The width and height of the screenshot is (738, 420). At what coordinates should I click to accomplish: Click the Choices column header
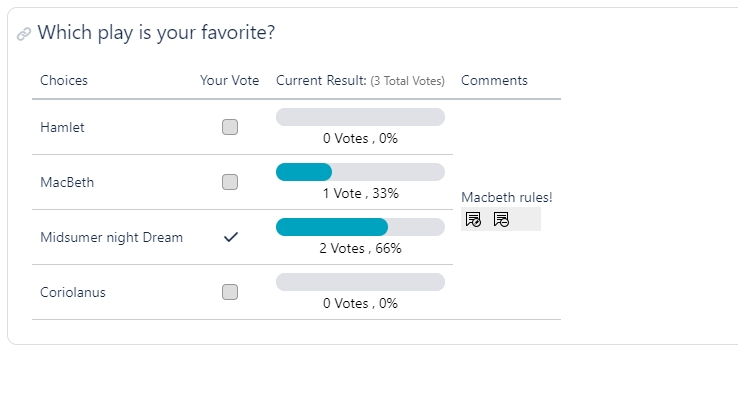coord(64,80)
